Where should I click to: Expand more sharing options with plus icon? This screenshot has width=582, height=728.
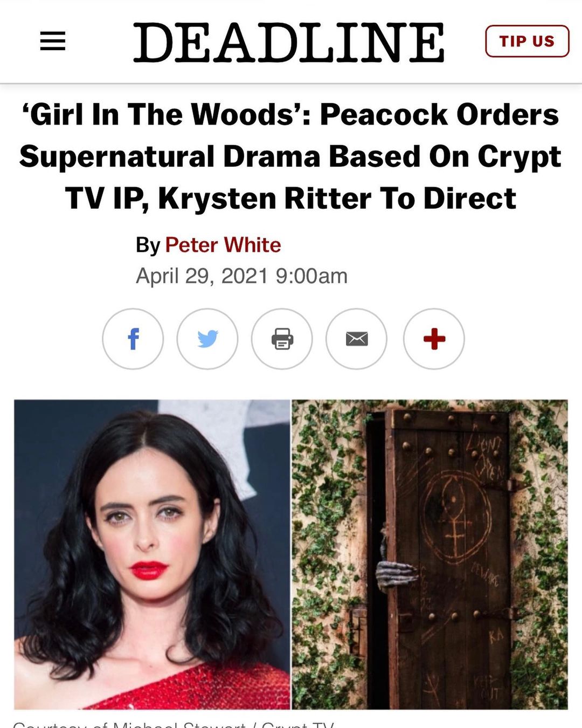[434, 339]
